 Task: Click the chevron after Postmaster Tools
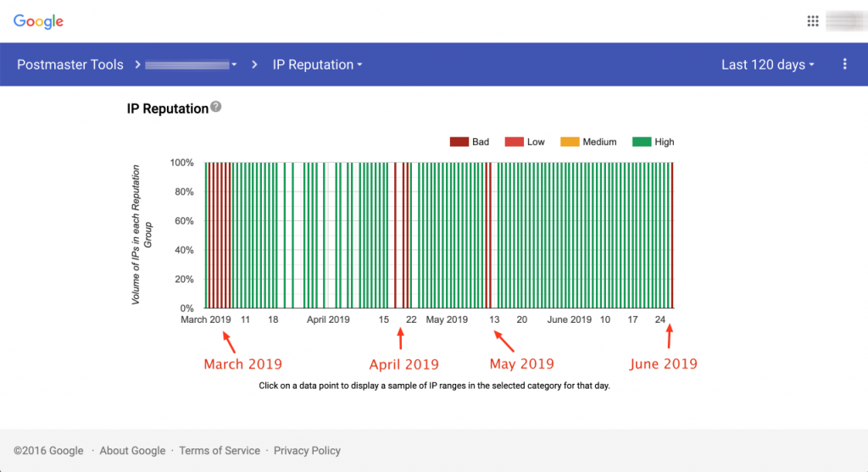point(137,64)
